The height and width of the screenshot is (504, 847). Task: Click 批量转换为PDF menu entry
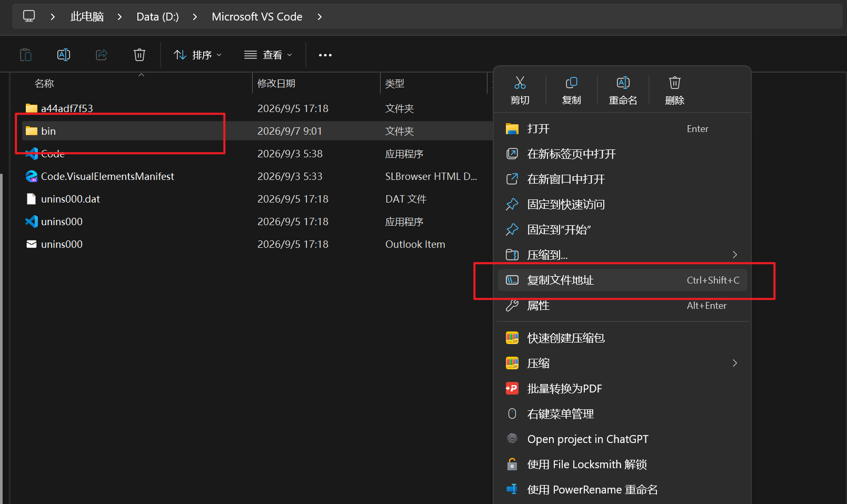622,389
